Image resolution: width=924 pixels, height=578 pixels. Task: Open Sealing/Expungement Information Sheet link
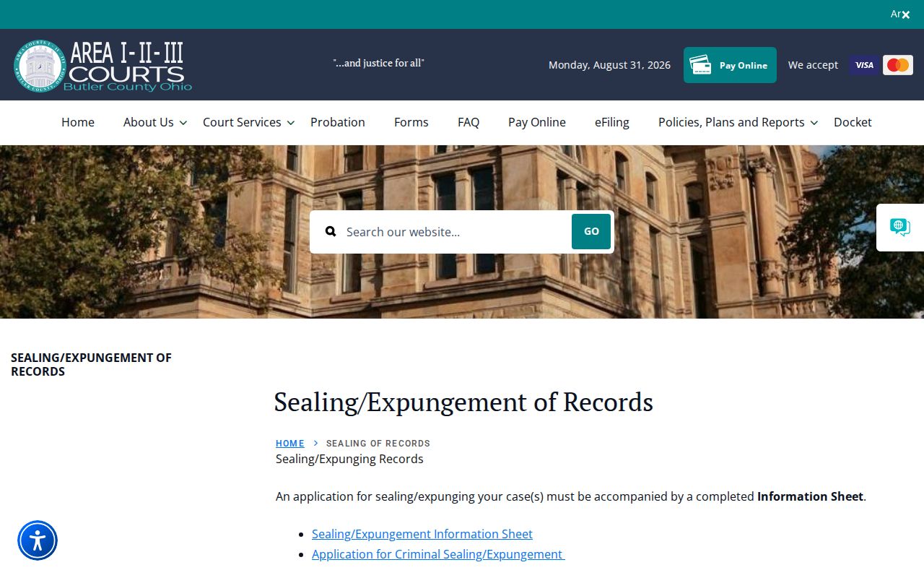[x=422, y=534]
